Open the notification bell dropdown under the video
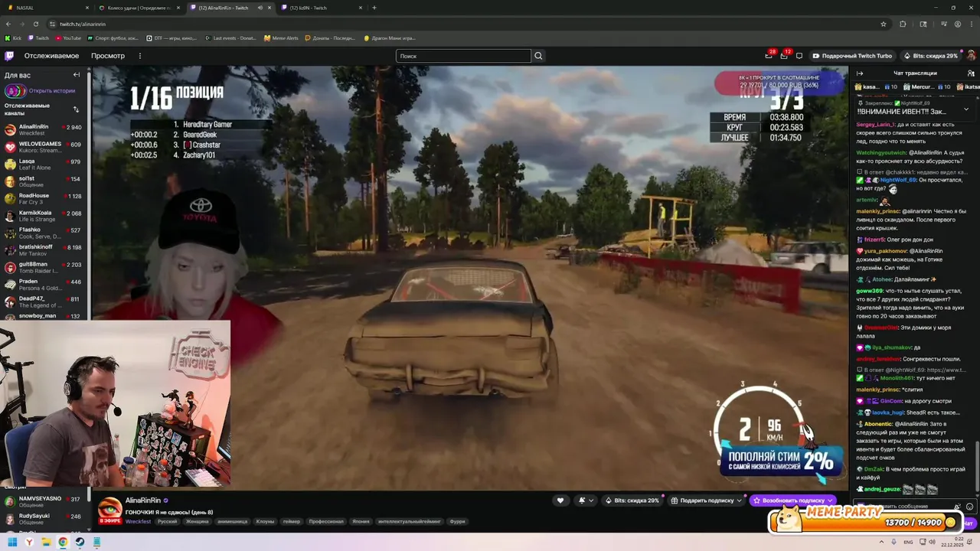The width and height of the screenshot is (980, 551). pyautogui.click(x=586, y=500)
